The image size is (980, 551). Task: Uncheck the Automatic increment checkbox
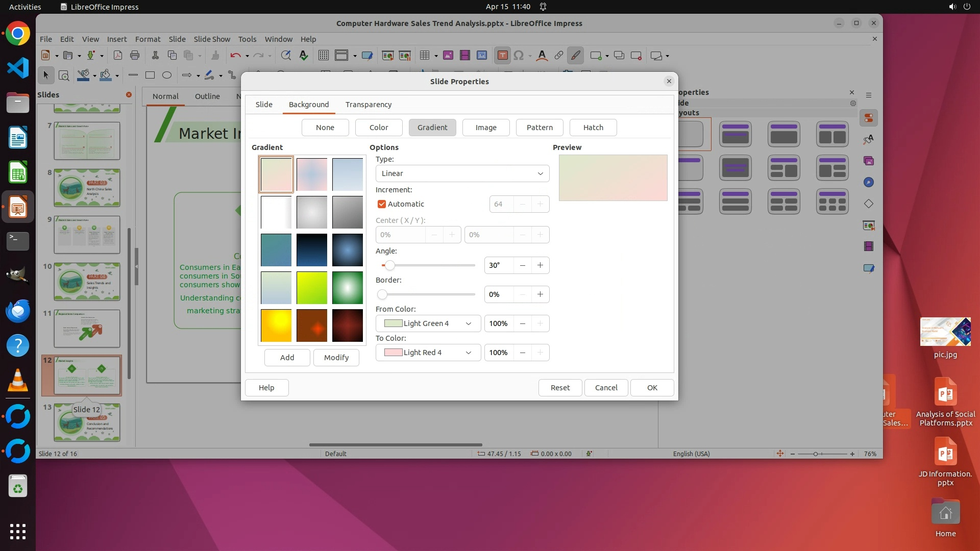click(x=382, y=204)
